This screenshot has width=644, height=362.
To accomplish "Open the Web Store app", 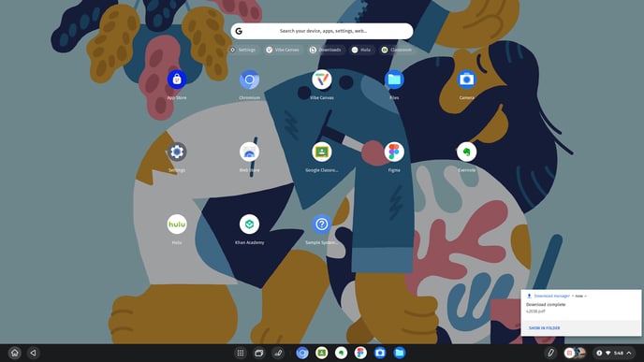I will pyautogui.click(x=249, y=152).
